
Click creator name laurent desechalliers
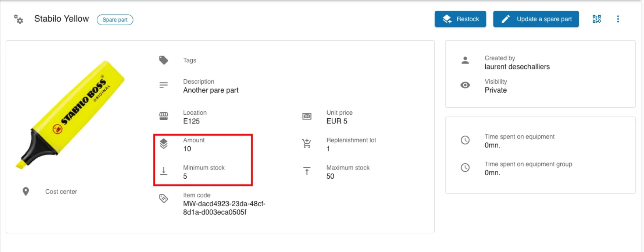pos(517,67)
